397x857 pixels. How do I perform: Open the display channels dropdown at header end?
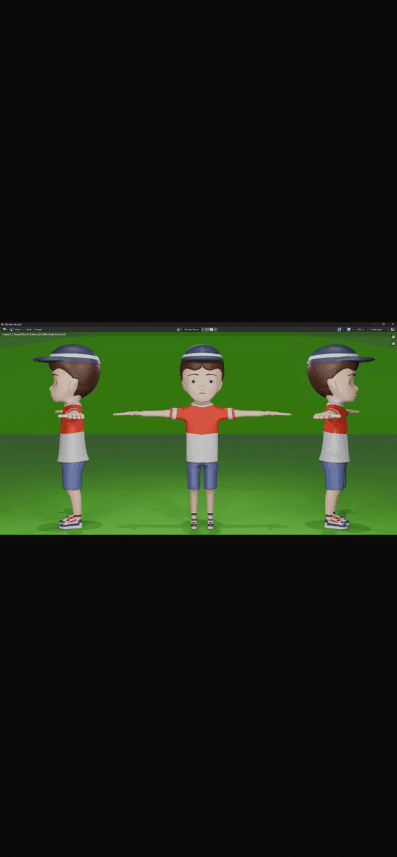click(x=393, y=329)
